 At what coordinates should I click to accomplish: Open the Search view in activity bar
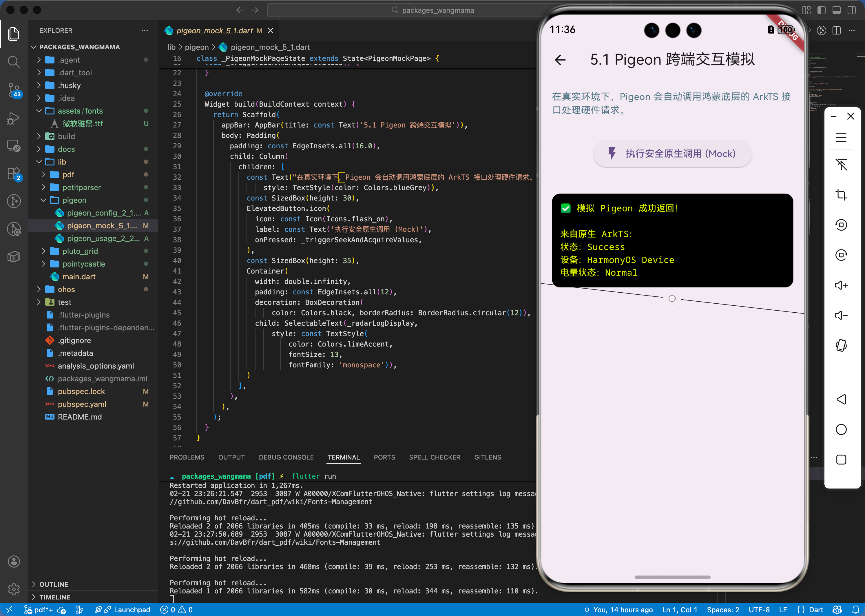[14, 61]
